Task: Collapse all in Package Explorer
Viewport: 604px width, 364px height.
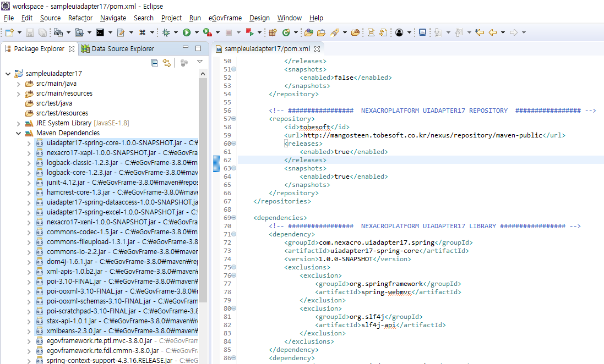Action: click(155, 63)
